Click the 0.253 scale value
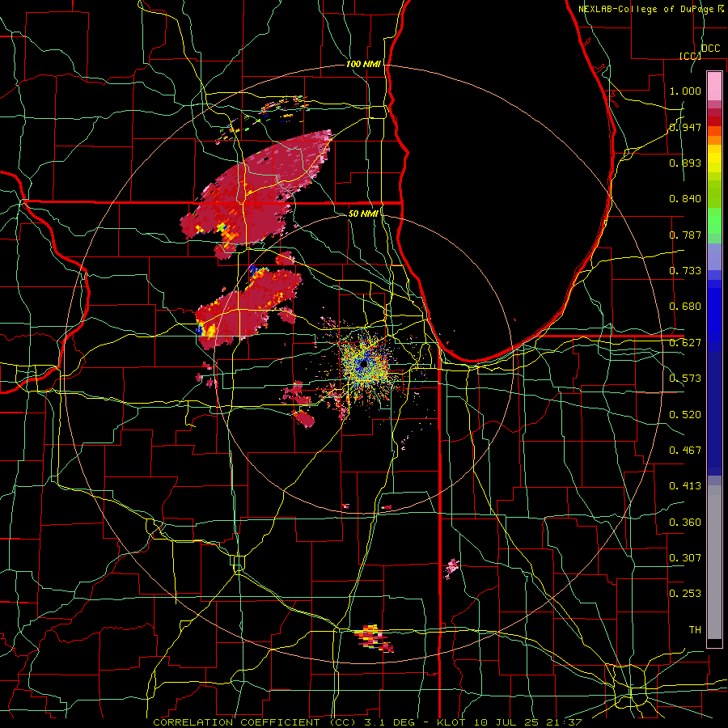This screenshot has height=728, width=728. click(685, 594)
